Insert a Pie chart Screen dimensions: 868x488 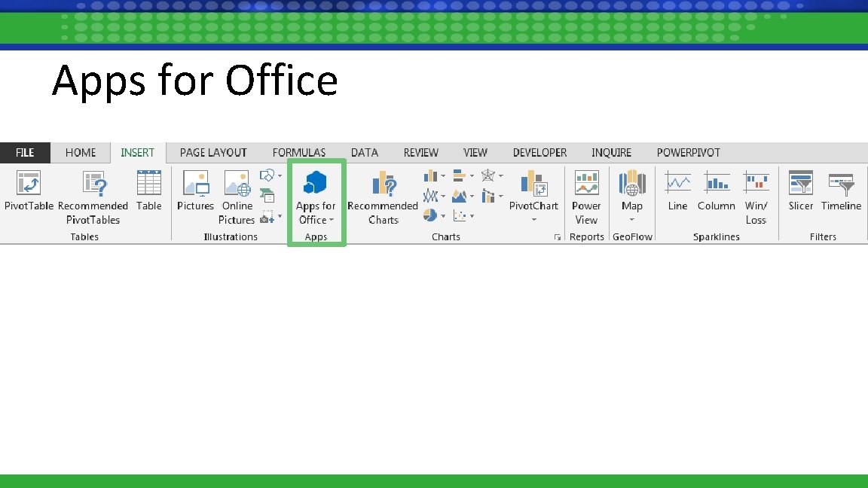click(x=431, y=215)
